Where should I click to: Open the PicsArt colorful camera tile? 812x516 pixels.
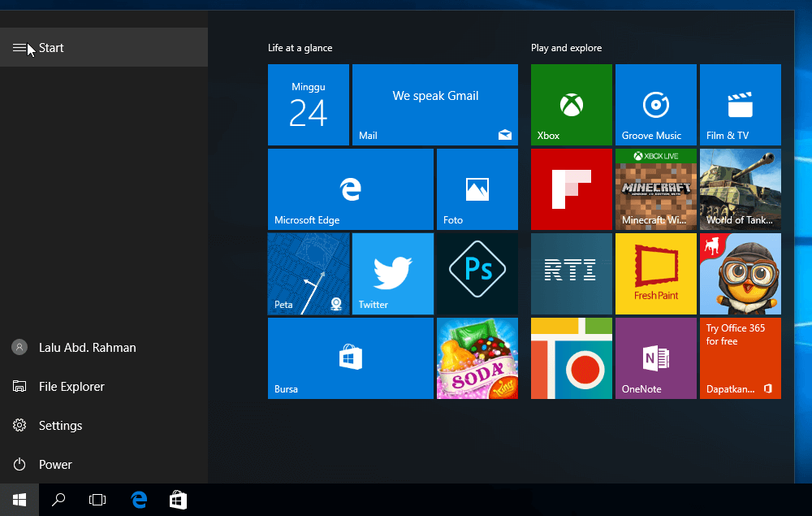click(x=571, y=358)
